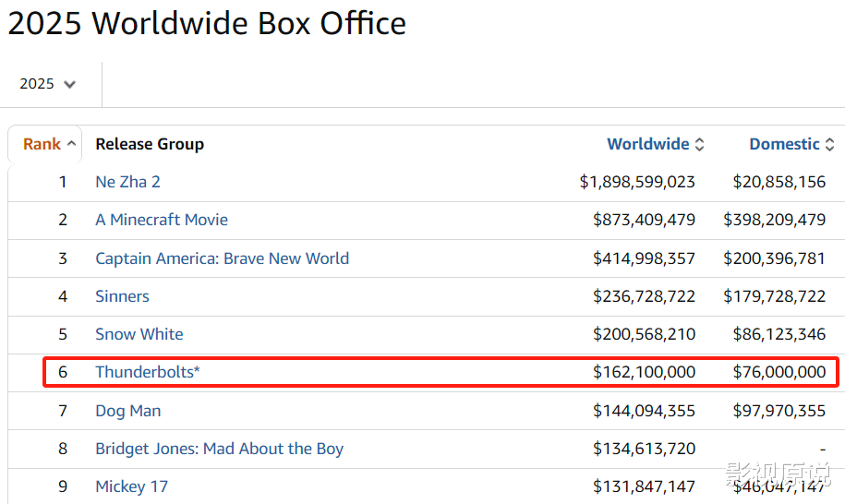Click Ne Zha 2 worldwide gross figure
Screen dimensions: 845x504
click(637, 182)
